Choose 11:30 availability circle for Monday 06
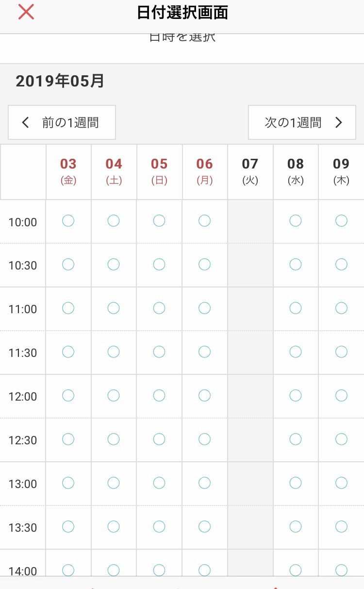Screen dimensions: 364x589 pos(205,352)
